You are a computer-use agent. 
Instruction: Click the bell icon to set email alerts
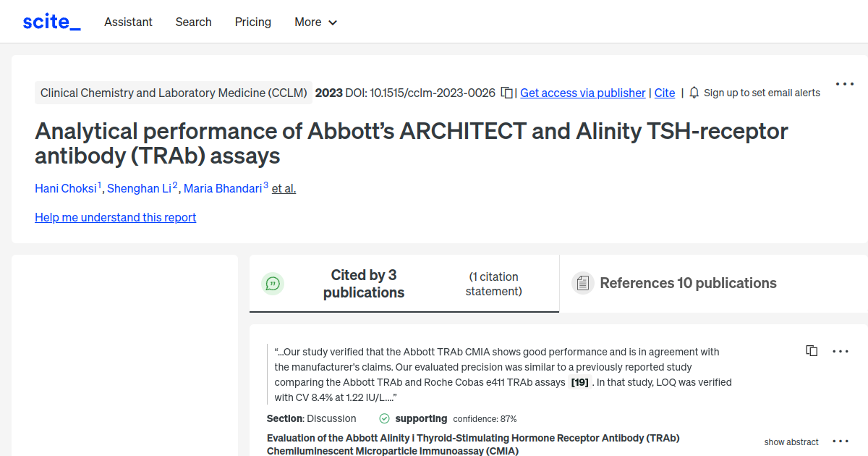click(x=694, y=93)
